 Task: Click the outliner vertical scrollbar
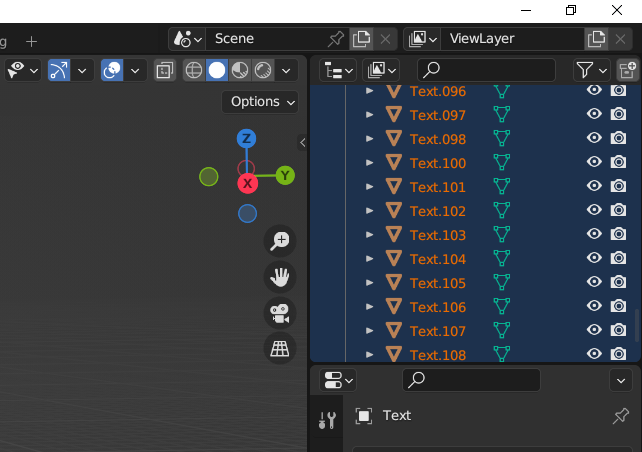click(x=637, y=325)
